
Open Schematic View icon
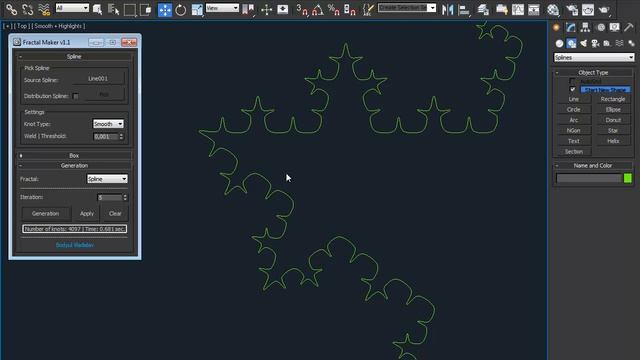[533, 9]
